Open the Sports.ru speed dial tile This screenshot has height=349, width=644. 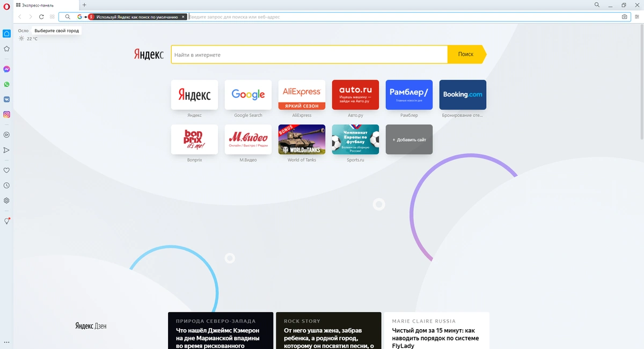coord(355,140)
